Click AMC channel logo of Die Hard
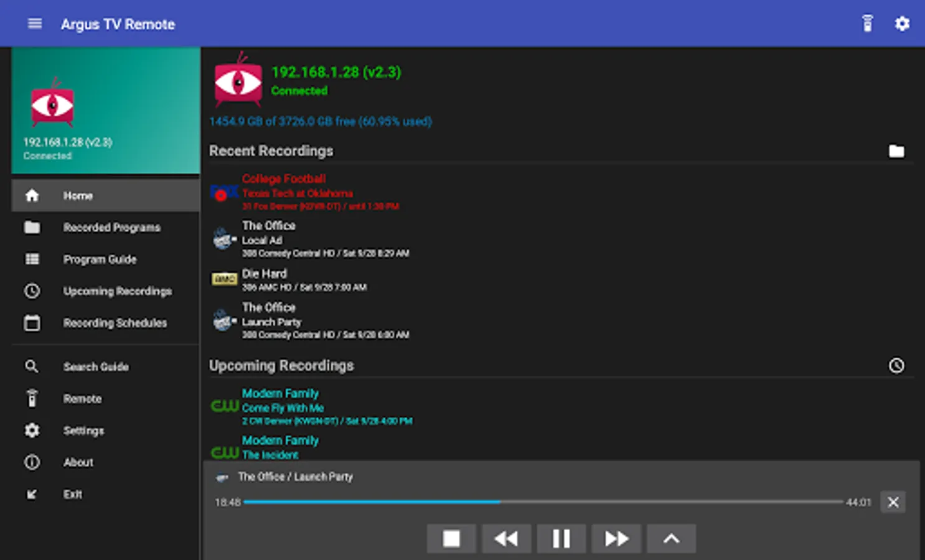This screenshot has height=560, width=925. (224, 279)
